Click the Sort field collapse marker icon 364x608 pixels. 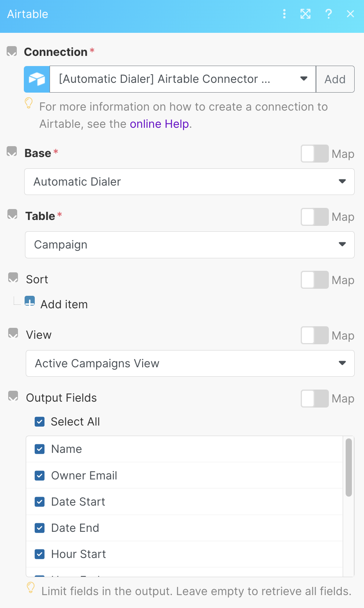coord(13,278)
